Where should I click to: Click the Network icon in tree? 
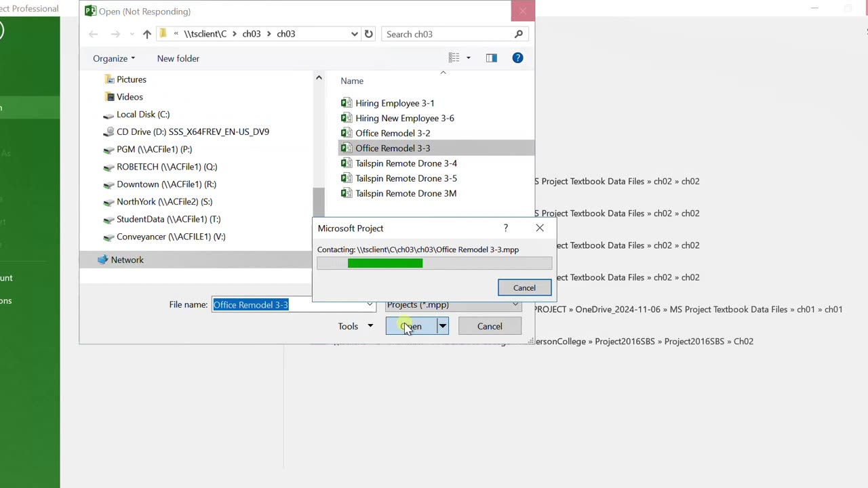[102, 260]
